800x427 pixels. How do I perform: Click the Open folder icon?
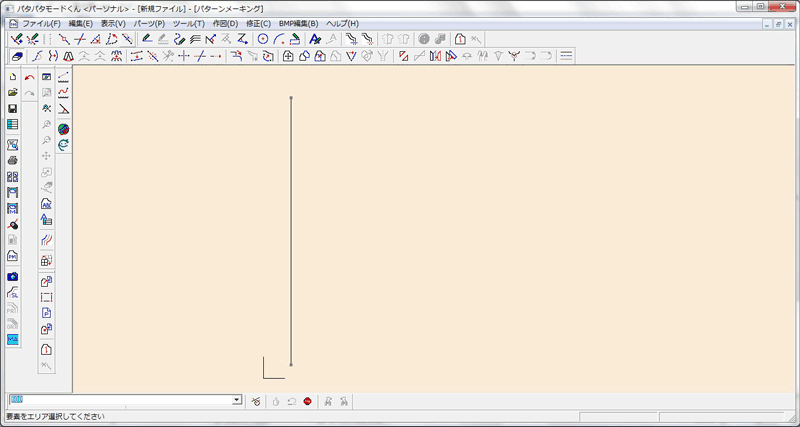[x=12, y=92]
